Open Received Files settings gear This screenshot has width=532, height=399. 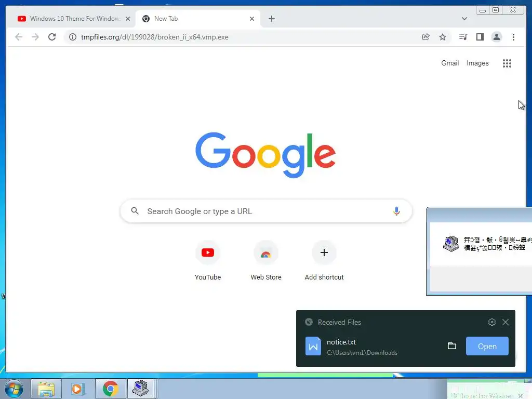point(491,322)
